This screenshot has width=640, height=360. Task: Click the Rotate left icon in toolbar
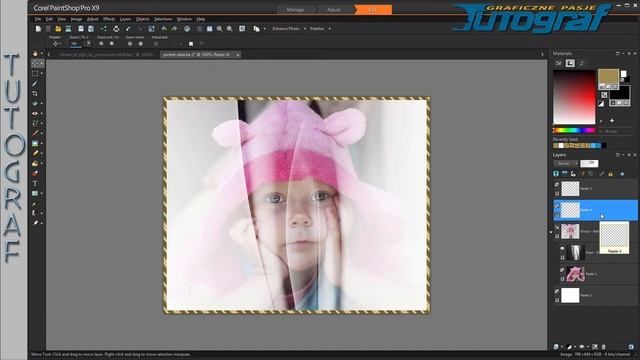point(164,29)
